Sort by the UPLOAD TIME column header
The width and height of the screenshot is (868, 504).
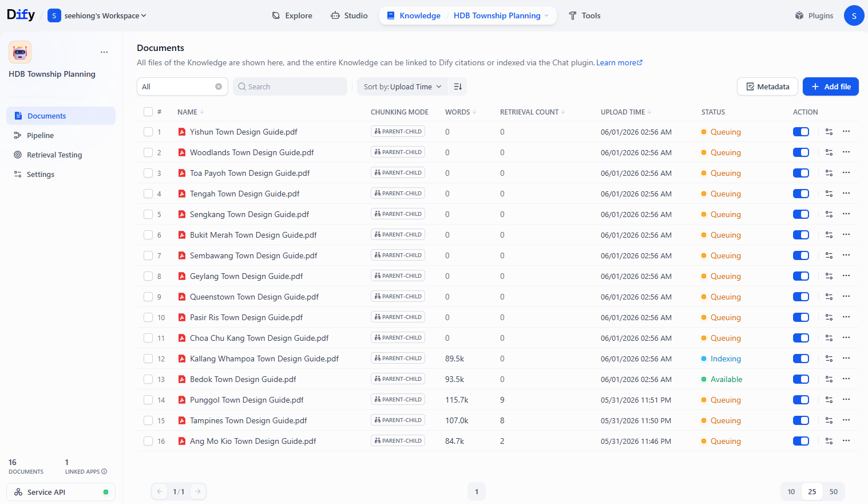coord(626,112)
